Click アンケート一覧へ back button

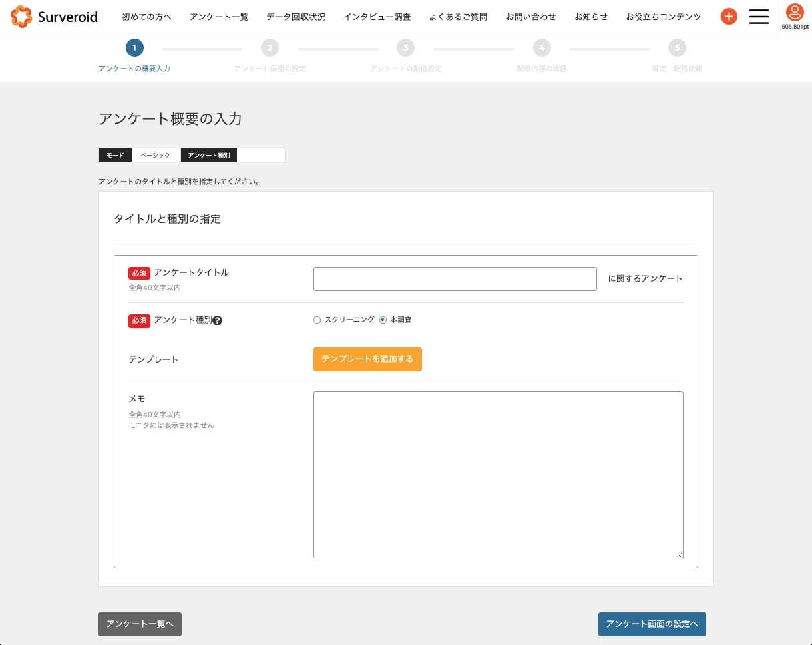pos(140,624)
